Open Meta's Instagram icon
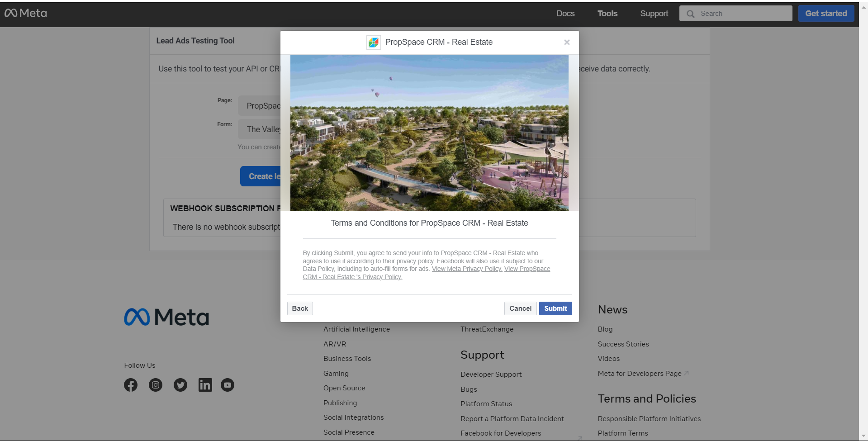868x441 pixels. (x=156, y=385)
